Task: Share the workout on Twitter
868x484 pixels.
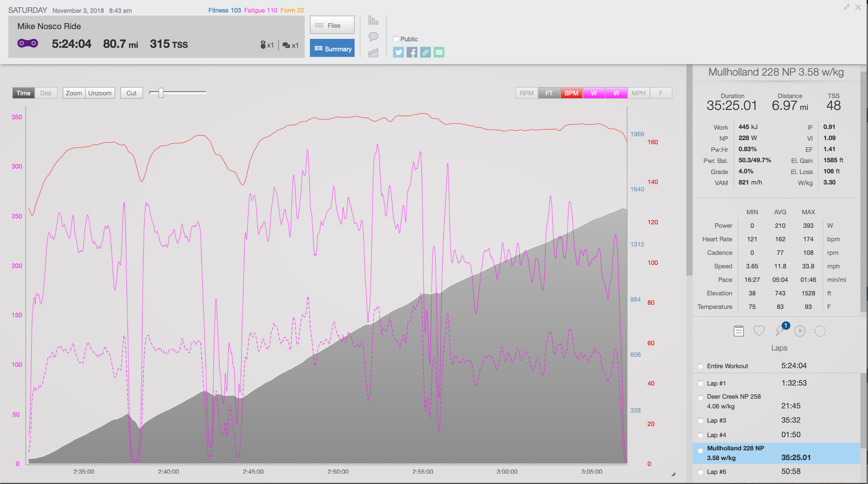Action: (x=398, y=52)
